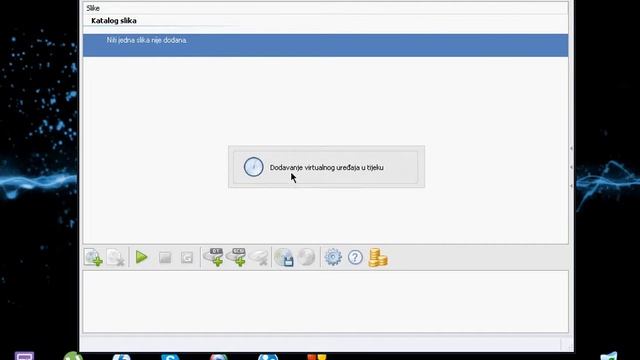The width and height of the screenshot is (640, 360).
Task: Open Help with the question mark icon
Action: click(x=355, y=258)
